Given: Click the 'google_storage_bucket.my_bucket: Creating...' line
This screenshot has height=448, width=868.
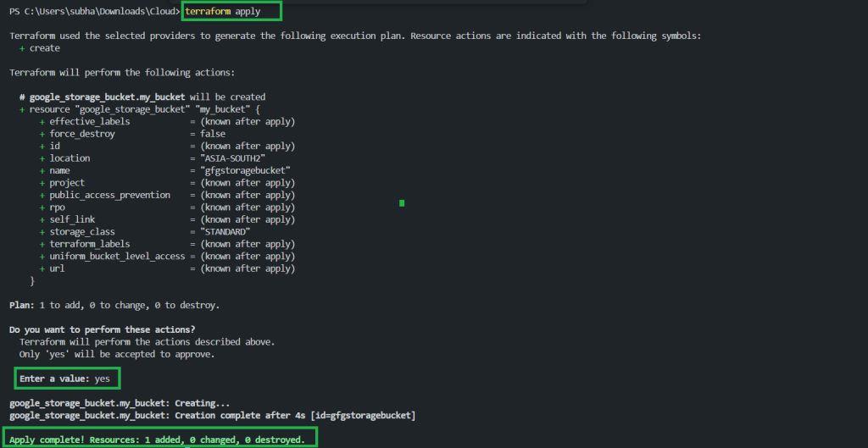Looking at the screenshot, I should point(120,403).
